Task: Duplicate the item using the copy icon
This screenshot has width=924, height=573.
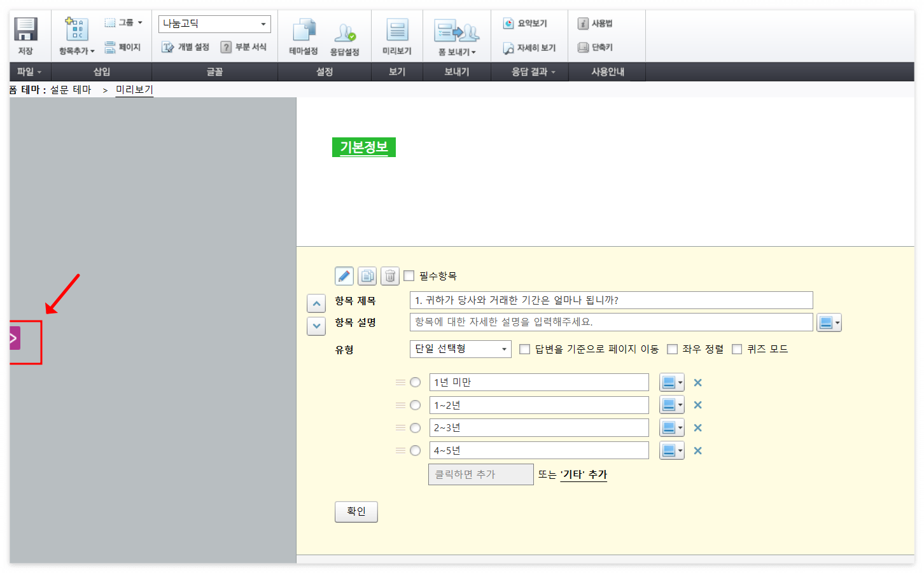Action: pos(367,275)
